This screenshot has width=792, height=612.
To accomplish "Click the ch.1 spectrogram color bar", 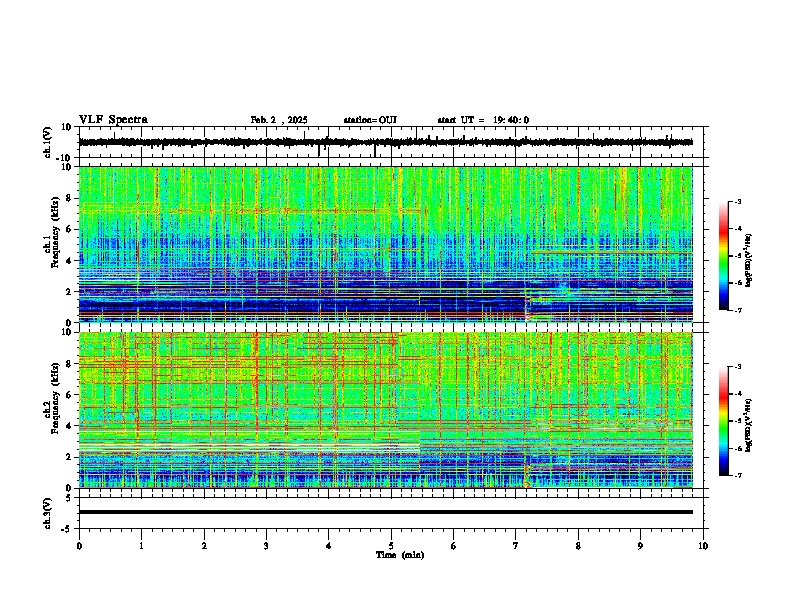I will (723, 256).
